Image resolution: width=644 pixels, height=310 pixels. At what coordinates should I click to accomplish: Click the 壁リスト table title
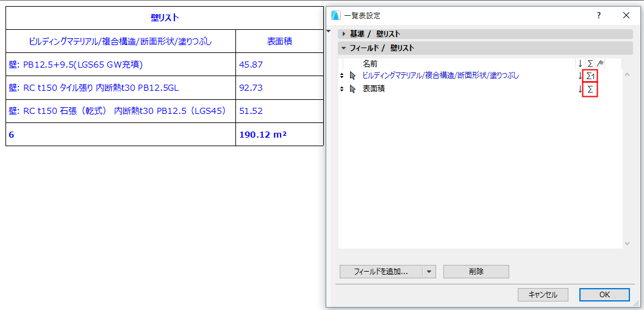[x=165, y=18]
